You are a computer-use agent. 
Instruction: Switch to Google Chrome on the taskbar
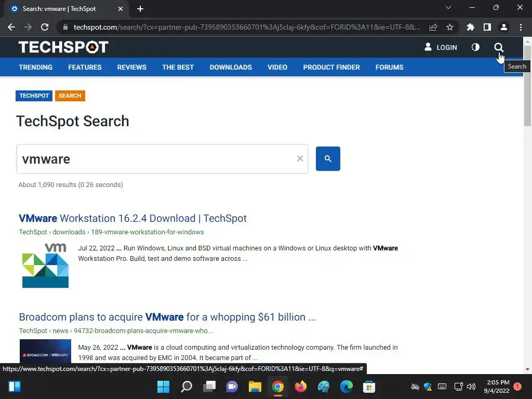tap(278, 387)
